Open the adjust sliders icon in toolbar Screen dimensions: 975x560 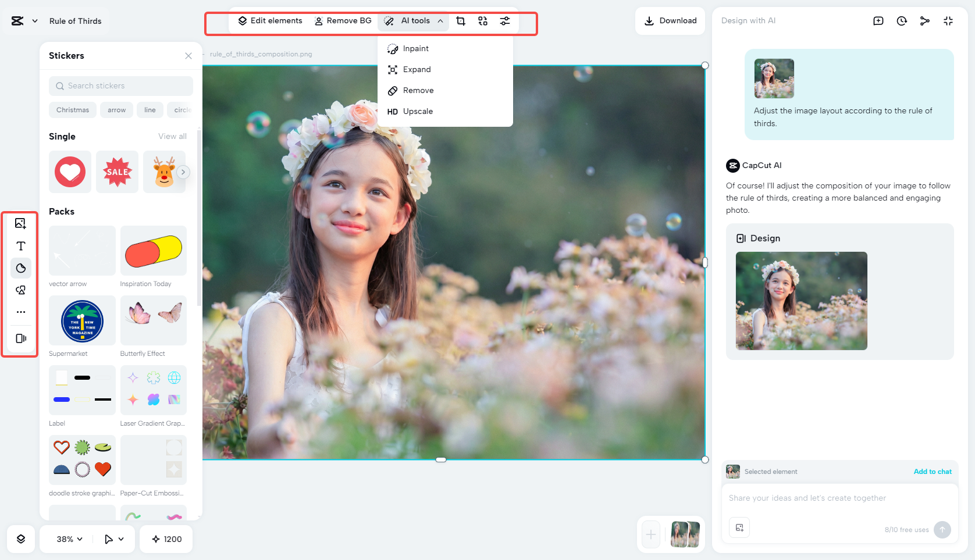505,21
